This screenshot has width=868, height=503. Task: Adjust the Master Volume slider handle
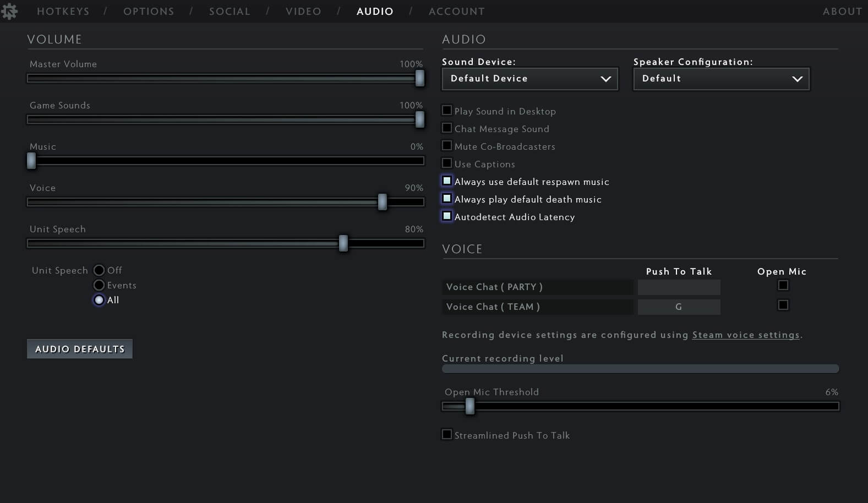420,78
